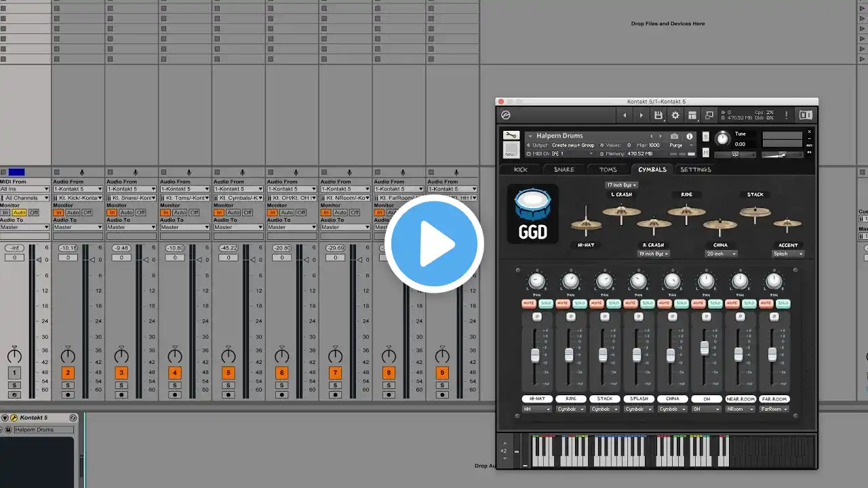Screen dimensions: 868x488
Task: Open the 'All Ins' MIDI From dropdown
Action: coord(24,189)
